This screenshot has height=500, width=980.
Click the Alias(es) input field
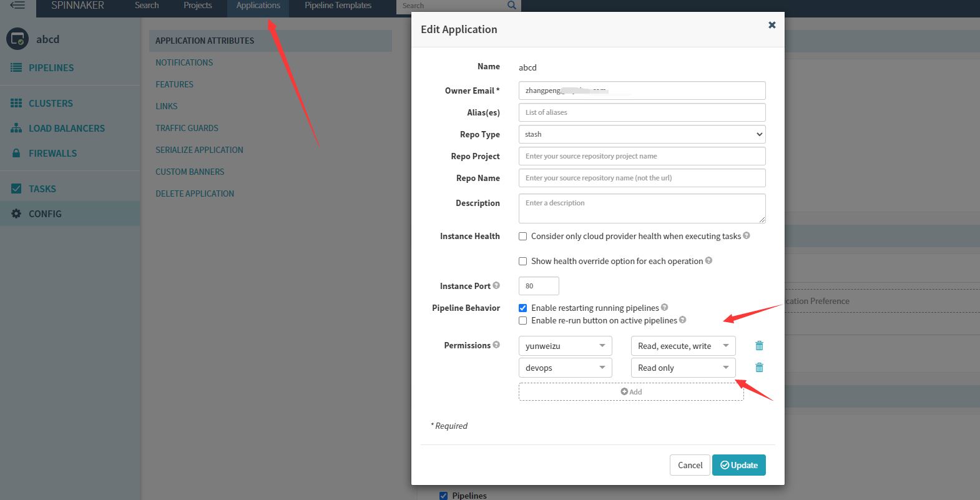tap(642, 112)
